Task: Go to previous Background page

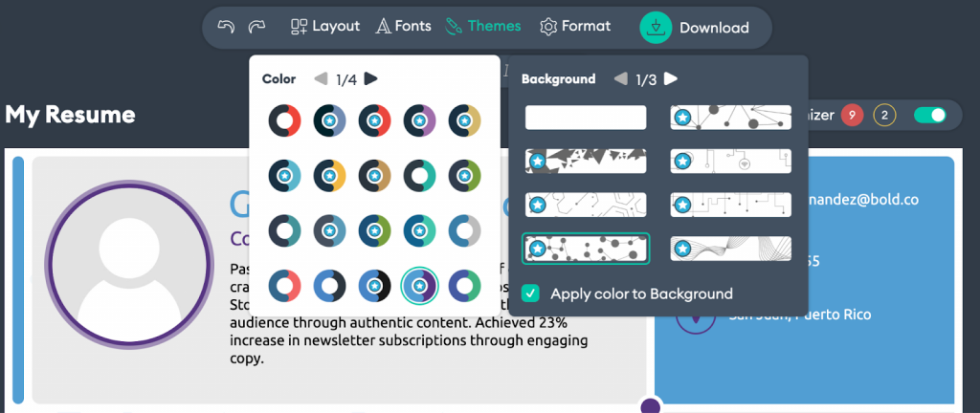Action: tap(620, 79)
